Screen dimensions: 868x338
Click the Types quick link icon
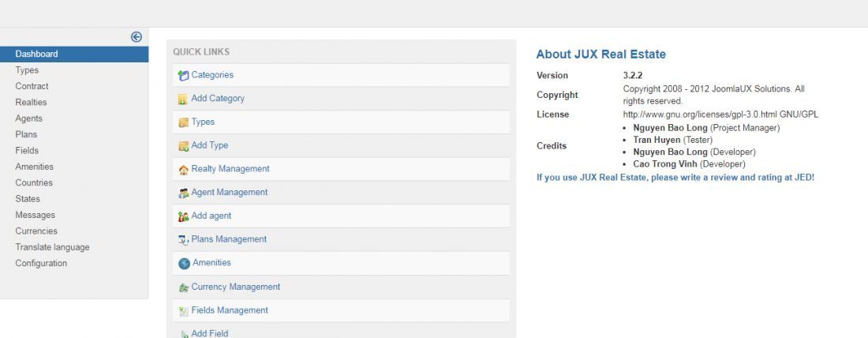tap(184, 122)
